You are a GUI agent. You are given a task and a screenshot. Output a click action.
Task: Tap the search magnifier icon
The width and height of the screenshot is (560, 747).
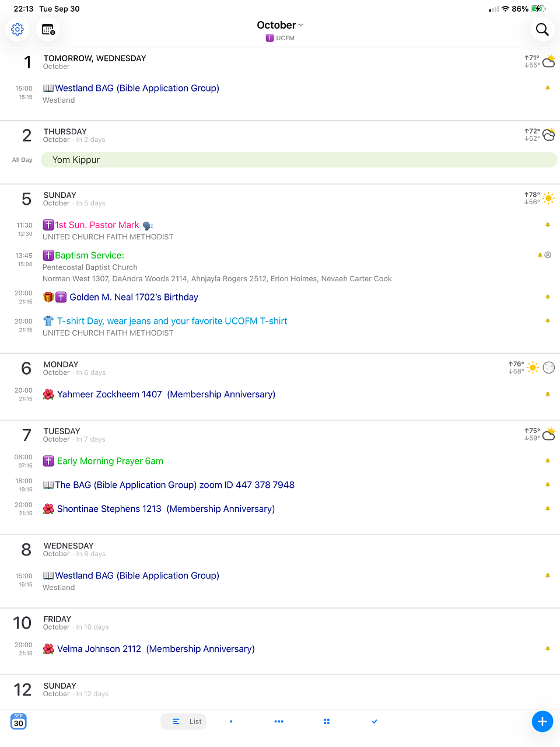(542, 29)
